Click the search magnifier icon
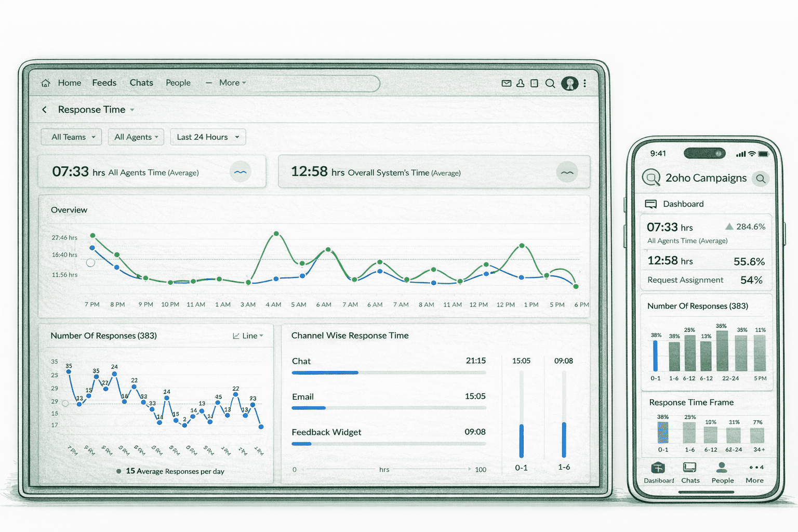 pyautogui.click(x=550, y=83)
